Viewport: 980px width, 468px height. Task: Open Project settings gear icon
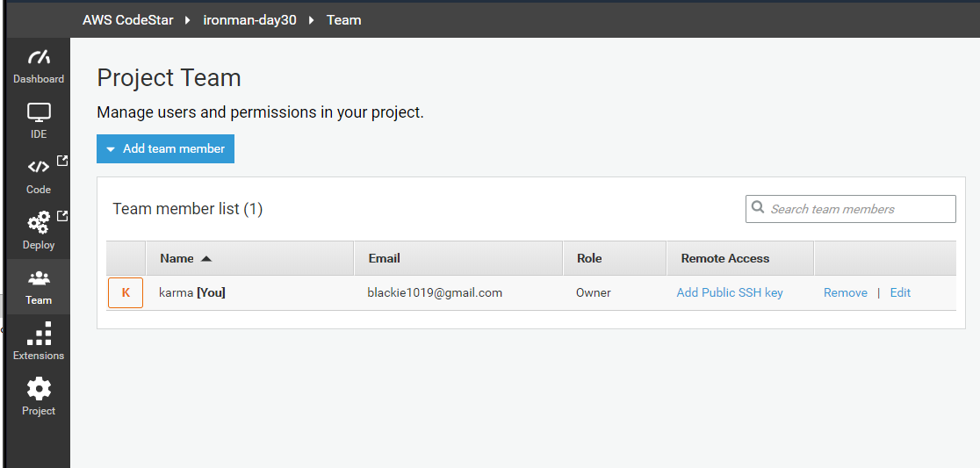pyautogui.click(x=39, y=389)
